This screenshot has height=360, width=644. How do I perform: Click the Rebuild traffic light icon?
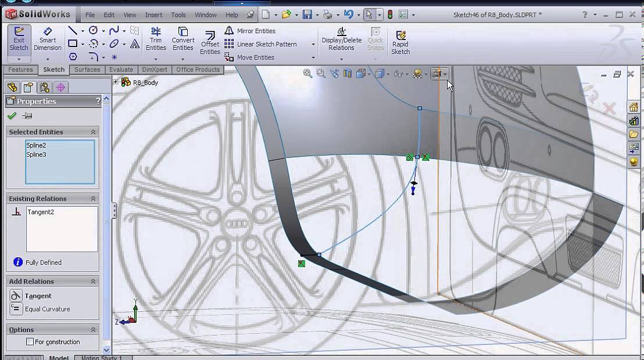(390, 15)
